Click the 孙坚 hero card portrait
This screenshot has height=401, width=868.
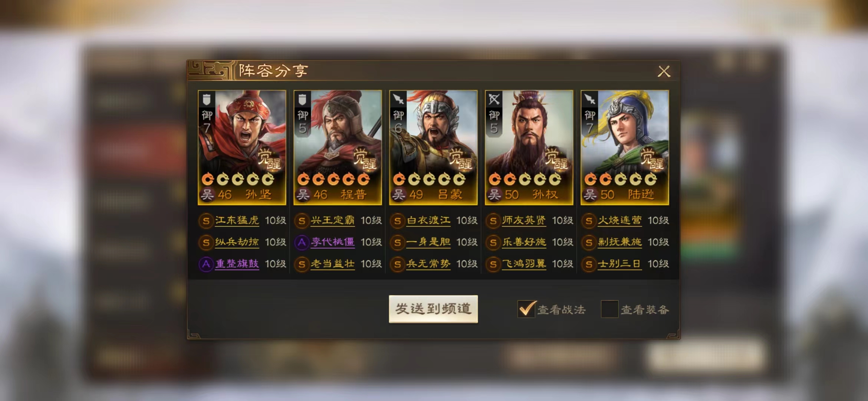click(242, 147)
